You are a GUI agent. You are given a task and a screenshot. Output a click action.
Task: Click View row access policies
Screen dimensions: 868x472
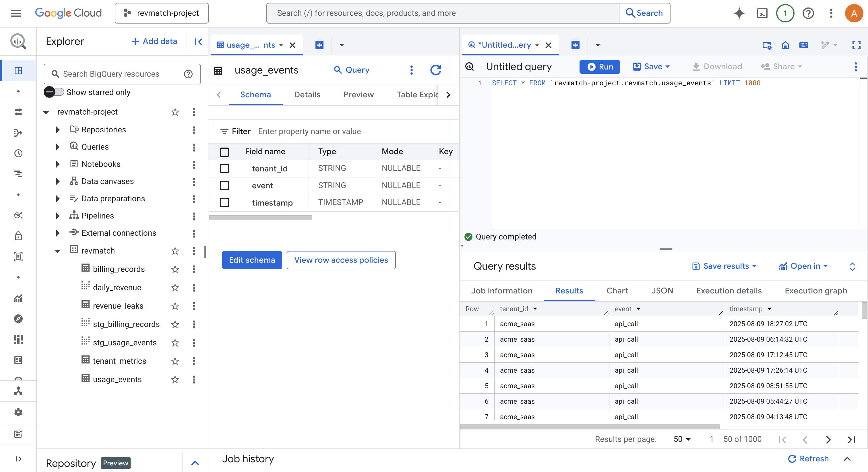click(x=341, y=260)
